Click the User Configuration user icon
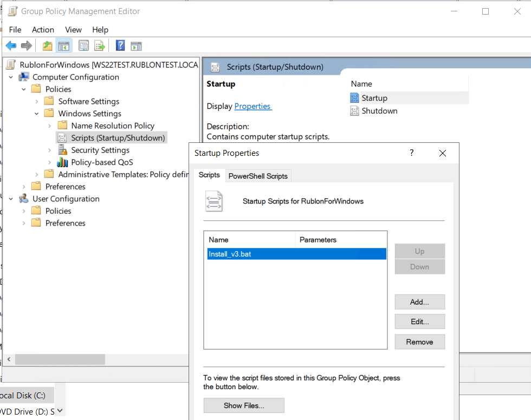 coord(24,199)
